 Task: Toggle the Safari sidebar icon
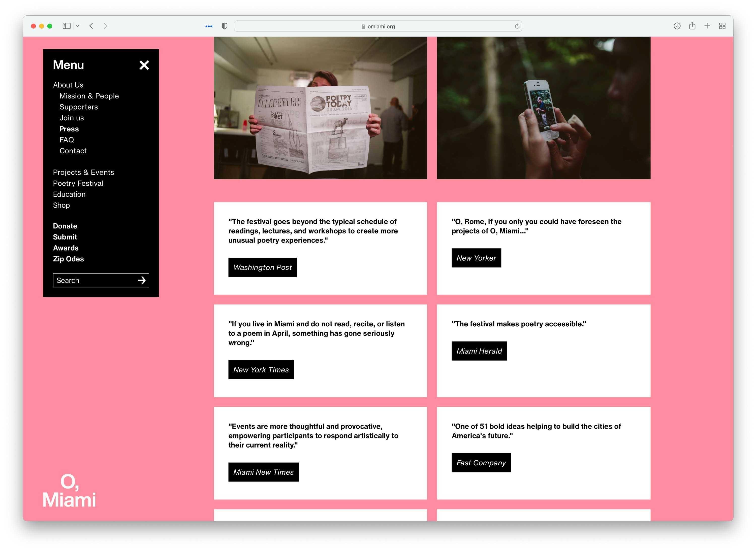67,26
